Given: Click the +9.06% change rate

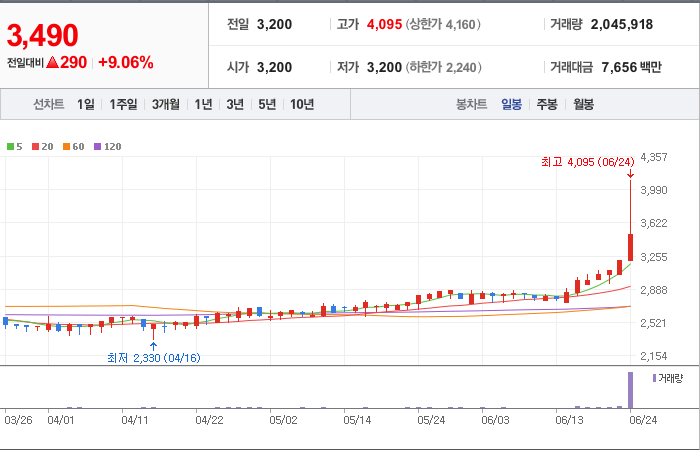Looking at the screenshot, I should (x=126, y=62).
